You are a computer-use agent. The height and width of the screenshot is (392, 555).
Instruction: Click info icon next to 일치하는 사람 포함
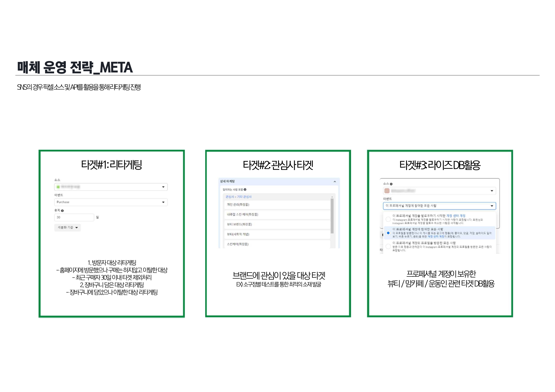coord(245,190)
